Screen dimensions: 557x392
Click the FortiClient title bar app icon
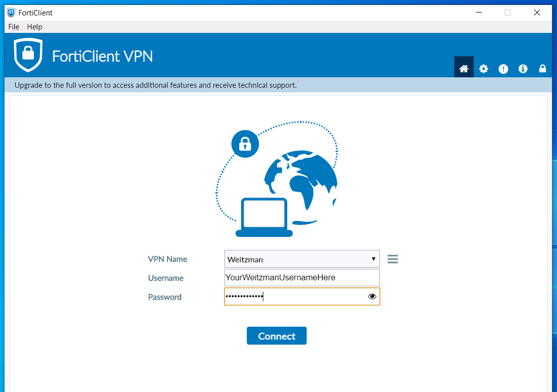point(11,13)
